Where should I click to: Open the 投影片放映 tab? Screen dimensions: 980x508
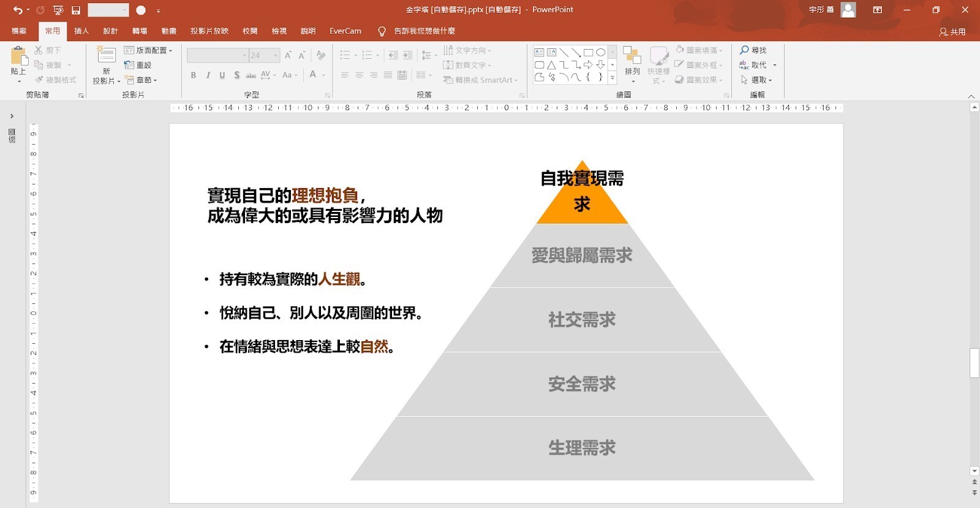(209, 31)
